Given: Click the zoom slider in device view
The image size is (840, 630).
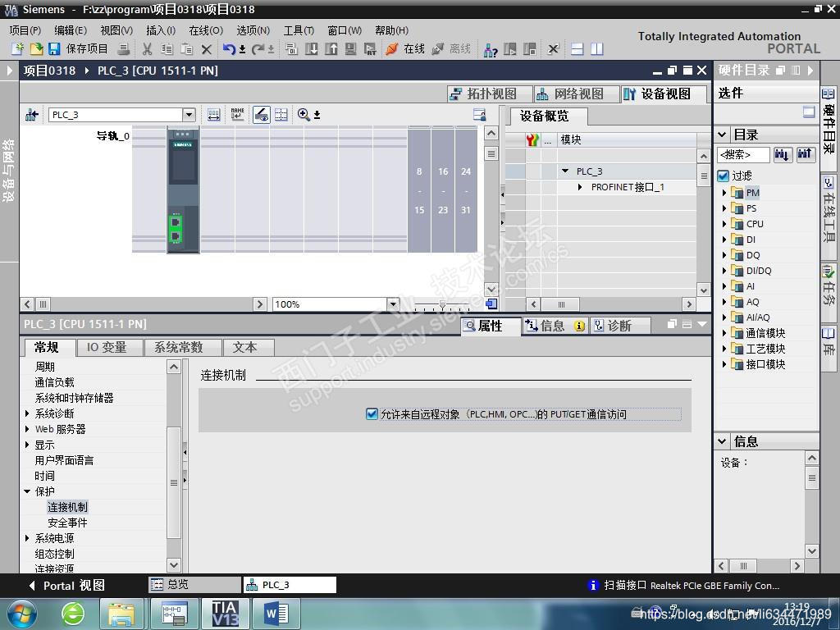Looking at the screenshot, I should click(x=442, y=305).
